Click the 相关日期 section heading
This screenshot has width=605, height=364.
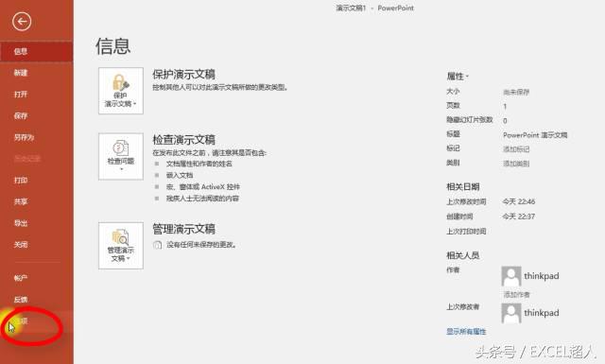pyautogui.click(x=463, y=187)
